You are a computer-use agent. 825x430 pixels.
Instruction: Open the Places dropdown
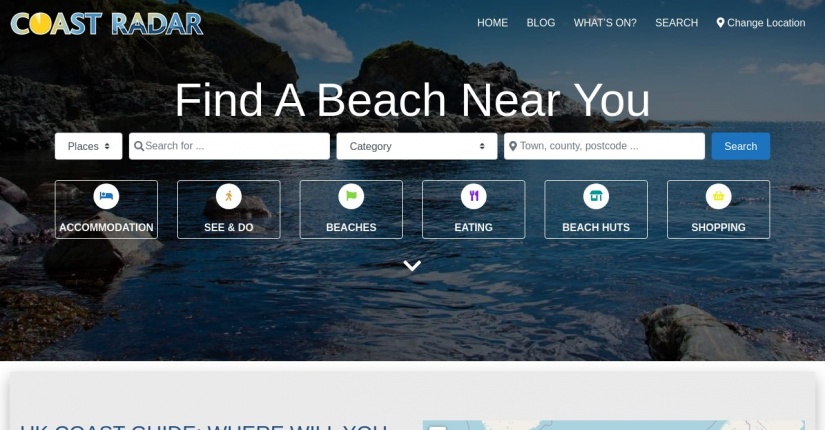click(x=88, y=146)
